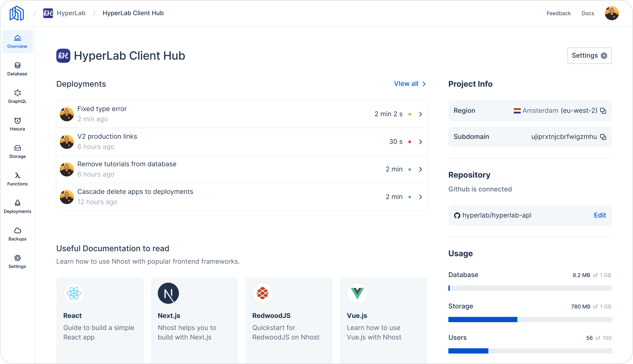Click the avatar on the V2 production links deployment

pos(67,142)
